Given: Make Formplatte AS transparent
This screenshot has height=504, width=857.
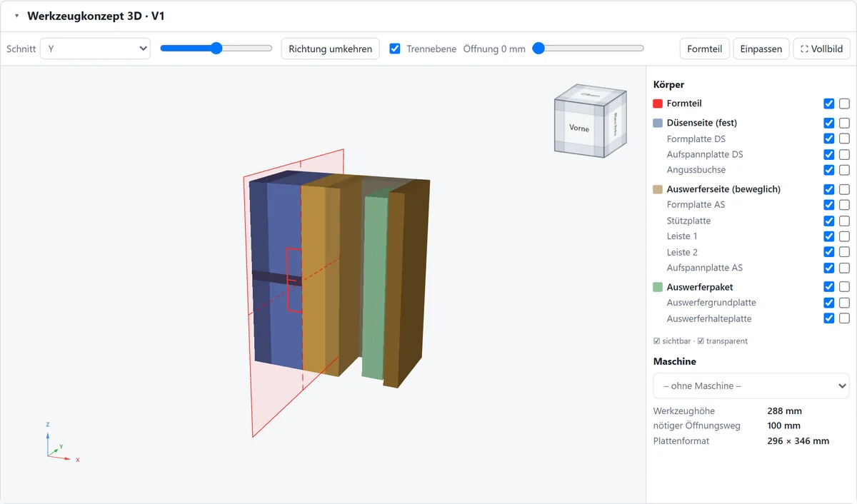Looking at the screenshot, I should (844, 205).
